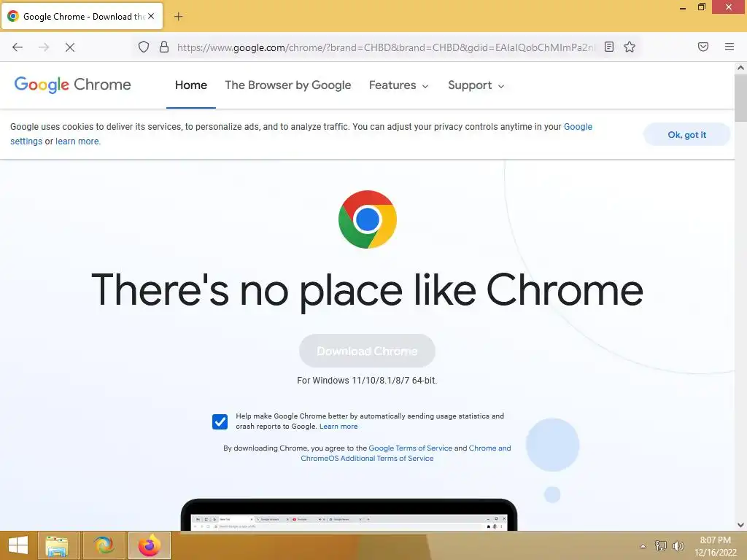
Task: Open the tracking protection shield icon
Action: [x=144, y=47]
